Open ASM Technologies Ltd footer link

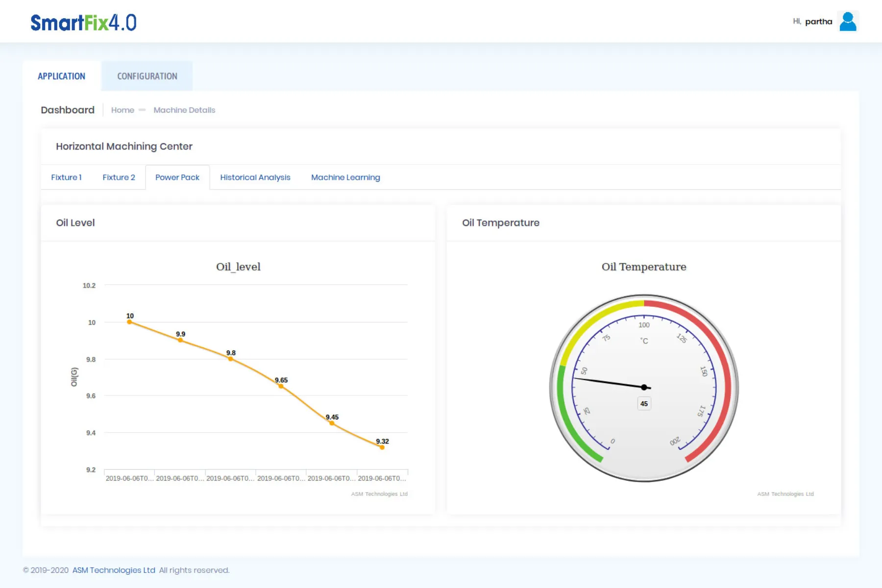tap(114, 570)
